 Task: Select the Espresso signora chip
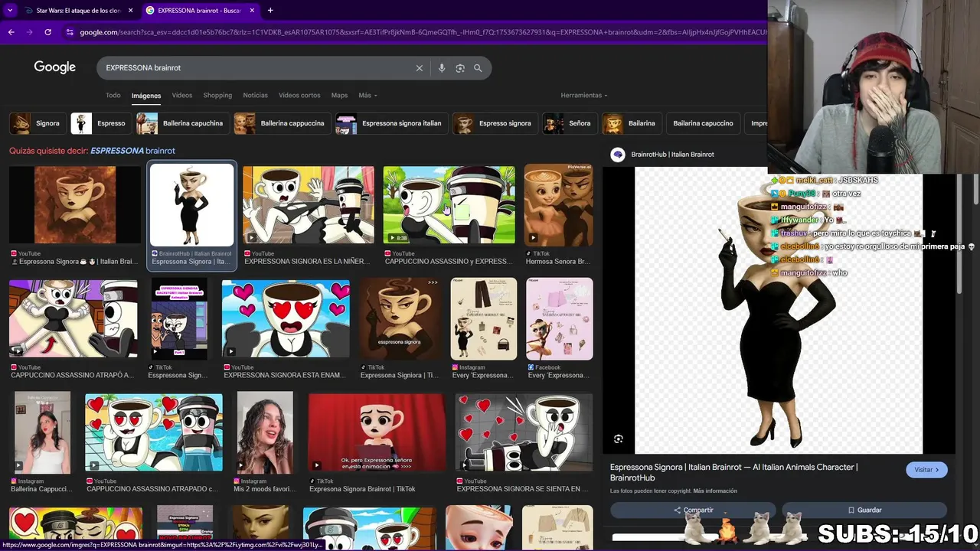tap(494, 123)
